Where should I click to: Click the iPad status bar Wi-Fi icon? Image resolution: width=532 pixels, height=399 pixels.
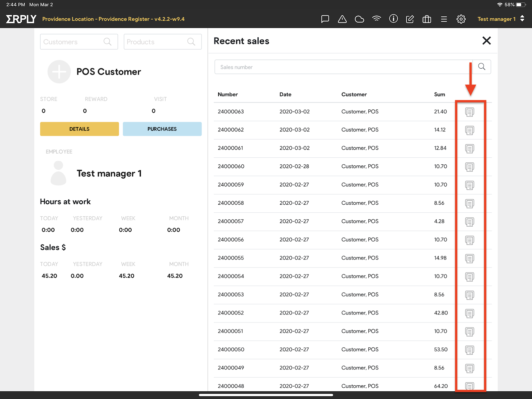pos(500,5)
